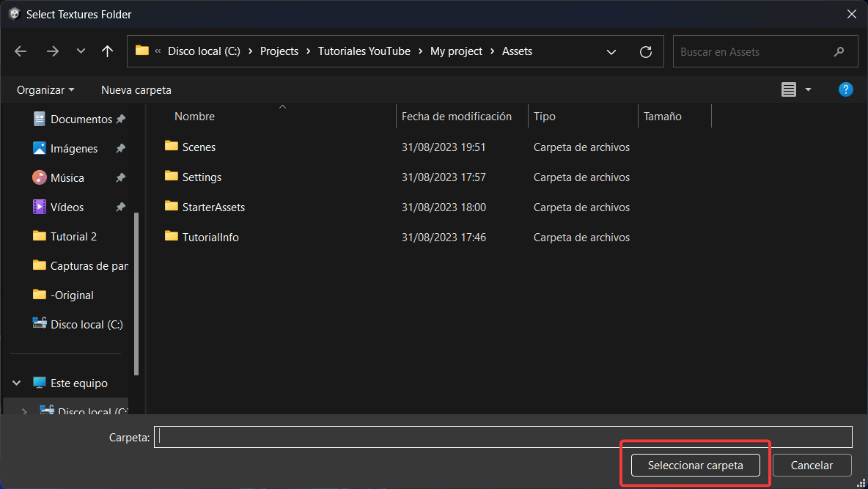Click the pin icon next to Imágenes
Viewport: 868px width, 489px height.
(121, 148)
